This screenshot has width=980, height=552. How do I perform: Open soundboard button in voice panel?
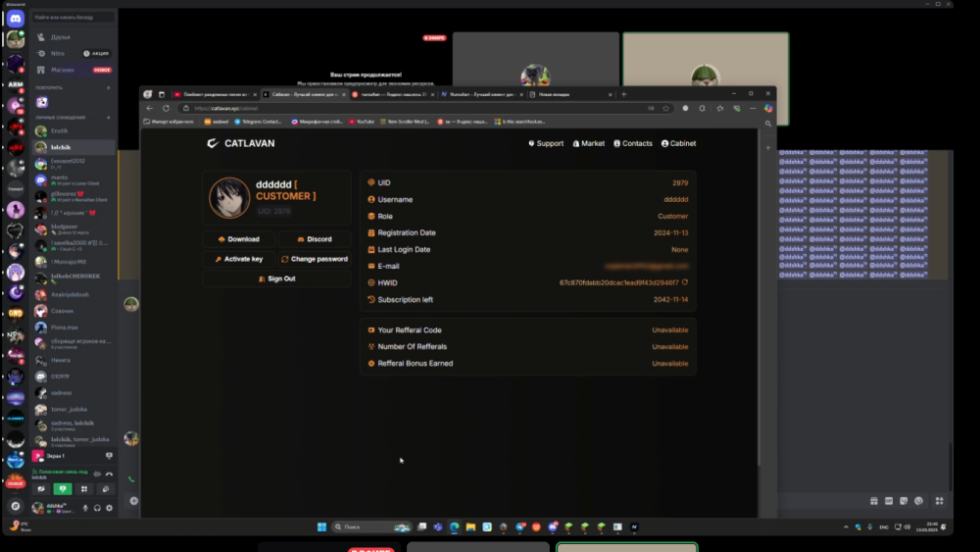coord(105,489)
